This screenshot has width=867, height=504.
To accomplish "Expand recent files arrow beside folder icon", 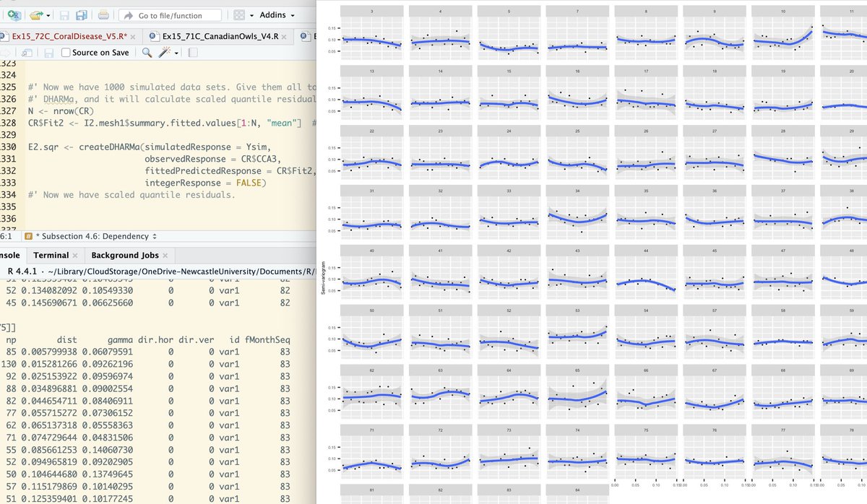I will pyautogui.click(x=48, y=15).
